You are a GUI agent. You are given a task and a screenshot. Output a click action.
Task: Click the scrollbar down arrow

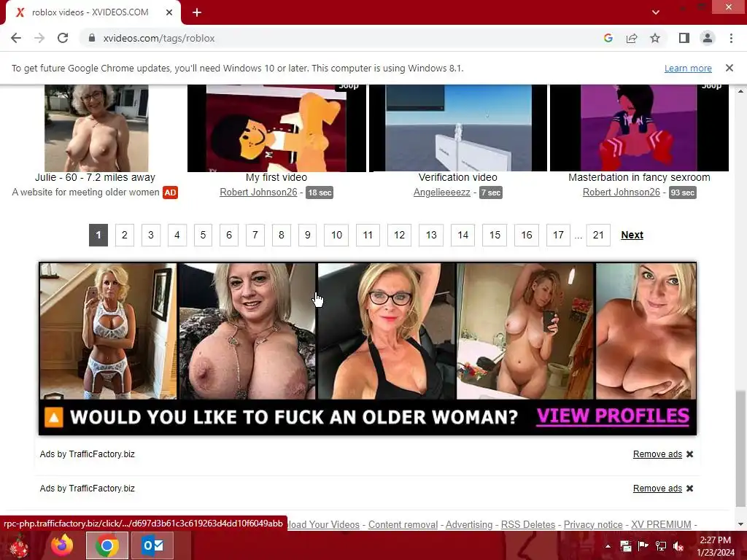click(741, 524)
